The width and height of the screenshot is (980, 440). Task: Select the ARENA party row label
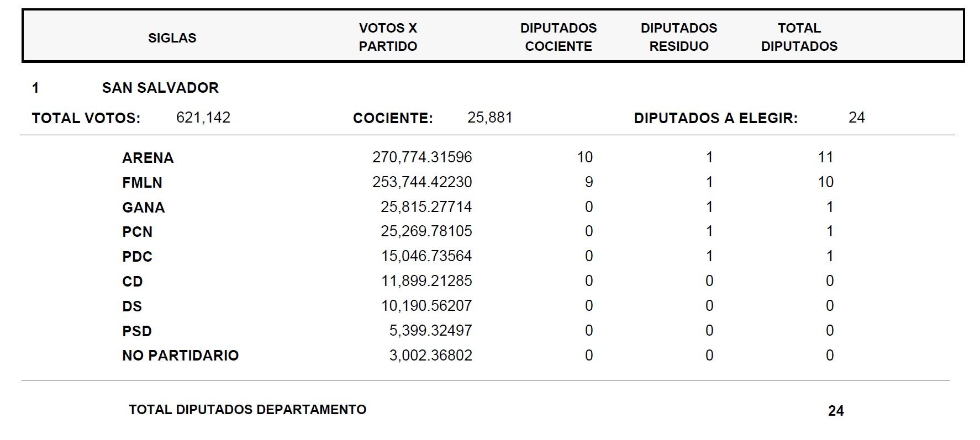(x=148, y=158)
